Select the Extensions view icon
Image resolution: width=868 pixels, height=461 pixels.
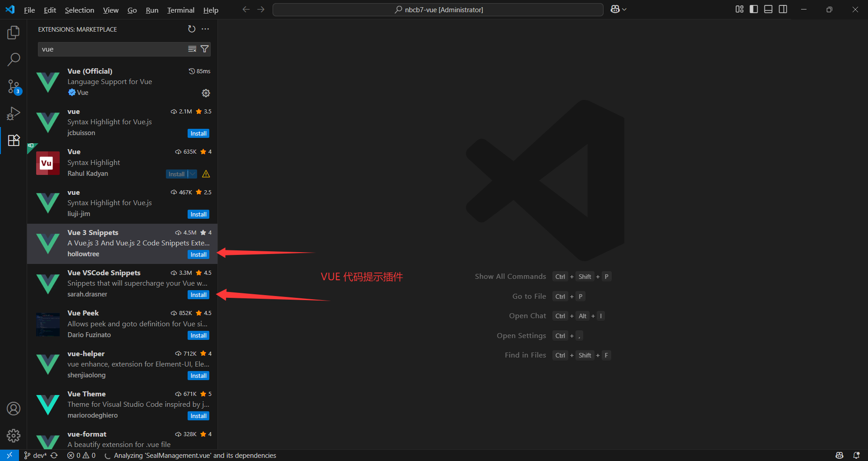point(14,140)
